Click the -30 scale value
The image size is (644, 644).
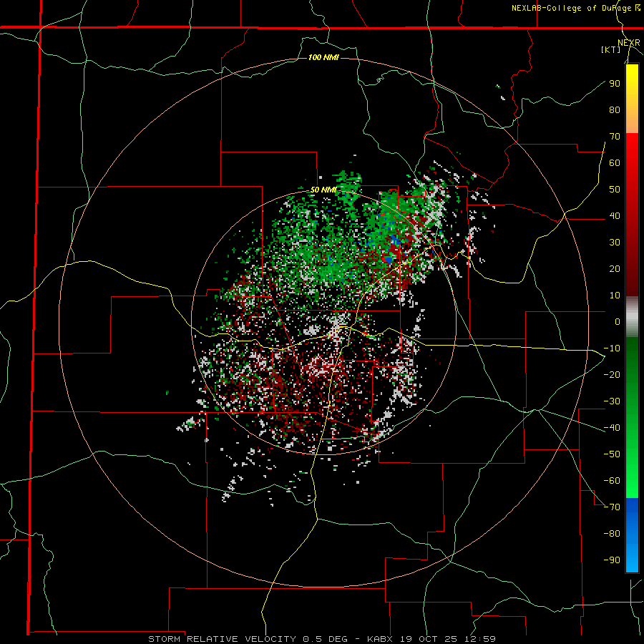pos(612,401)
